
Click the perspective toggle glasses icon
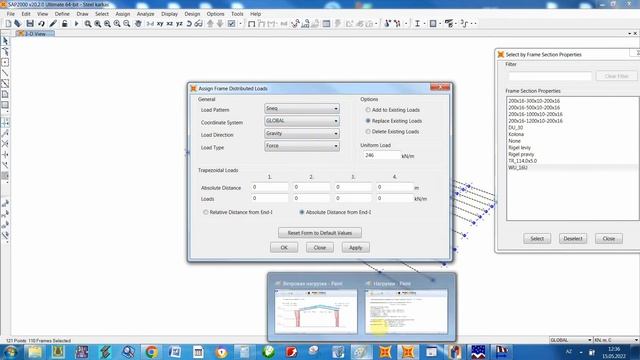198,24
